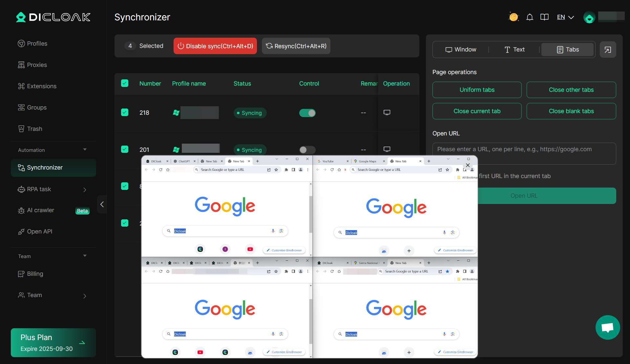Image resolution: width=630 pixels, height=364 pixels.
Task: Click side panel icon in top-left browser
Action: coord(293,170)
